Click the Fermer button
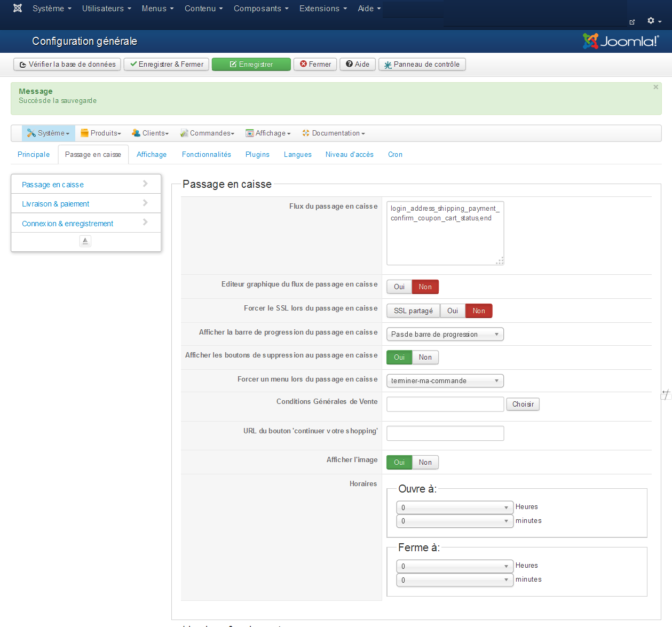The width and height of the screenshot is (672, 627). (315, 64)
